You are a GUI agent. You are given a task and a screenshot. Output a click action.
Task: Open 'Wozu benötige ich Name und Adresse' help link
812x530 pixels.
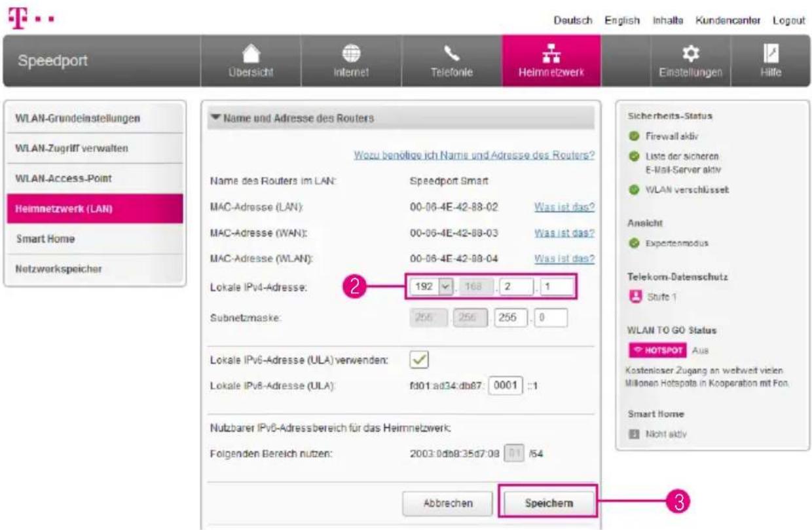click(474, 156)
